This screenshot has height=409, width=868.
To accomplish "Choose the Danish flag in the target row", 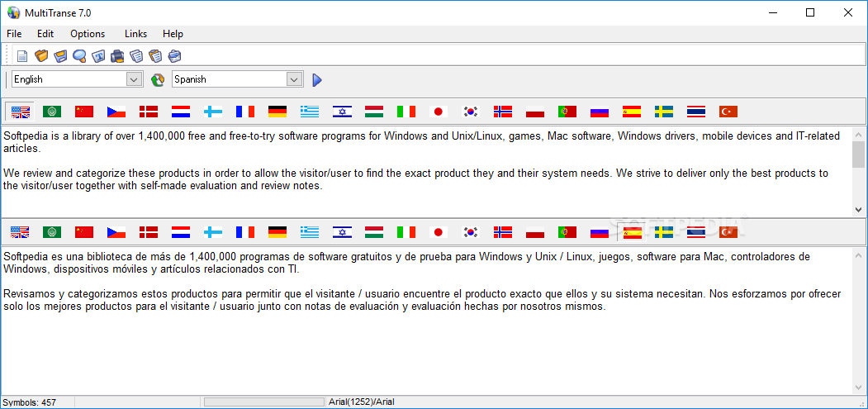I will [149, 232].
